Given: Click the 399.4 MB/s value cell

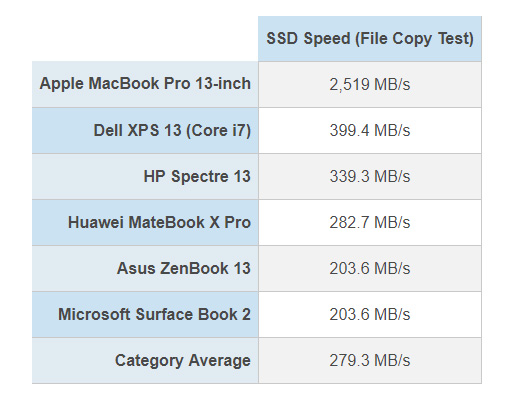Looking at the screenshot, I should (370, 130).
